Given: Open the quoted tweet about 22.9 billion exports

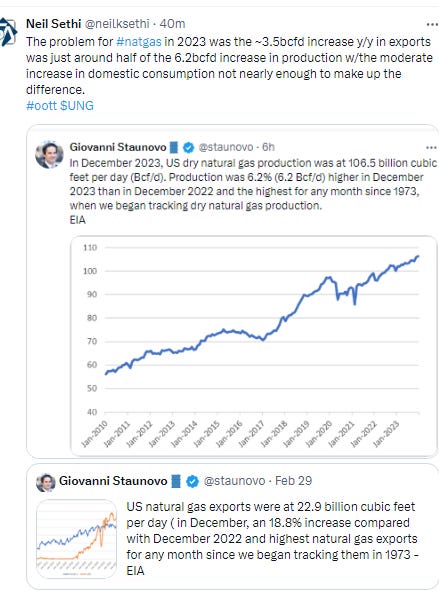Looking at the screenshot, I should (x=233, y=527).
